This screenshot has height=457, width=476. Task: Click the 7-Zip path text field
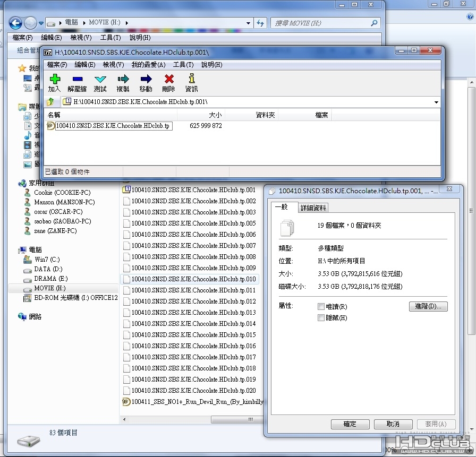click(248, 102)
